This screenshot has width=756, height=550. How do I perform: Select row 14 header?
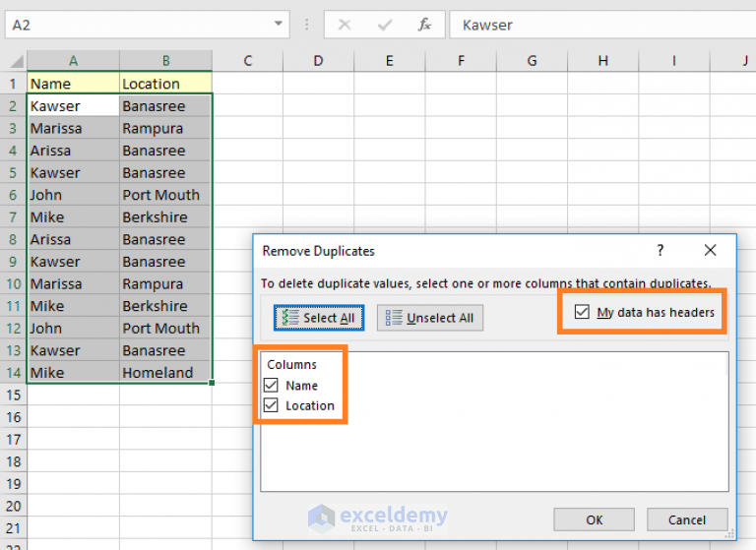coord(13,373)
